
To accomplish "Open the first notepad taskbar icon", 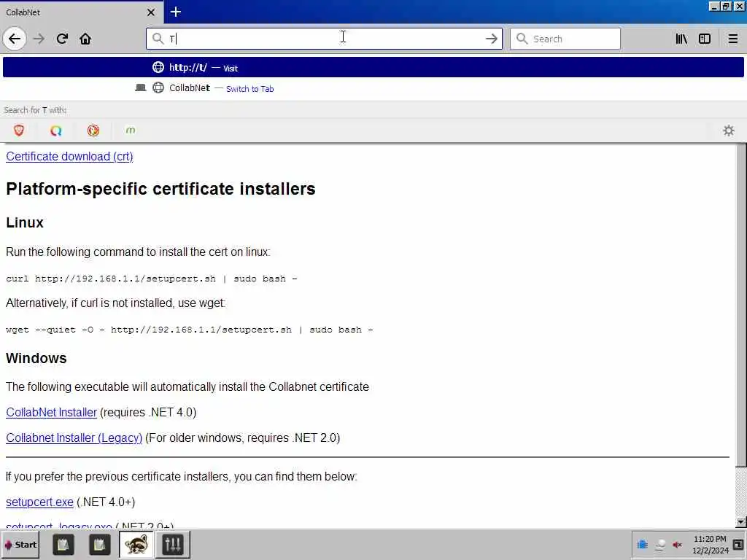I will pos(63,544).
